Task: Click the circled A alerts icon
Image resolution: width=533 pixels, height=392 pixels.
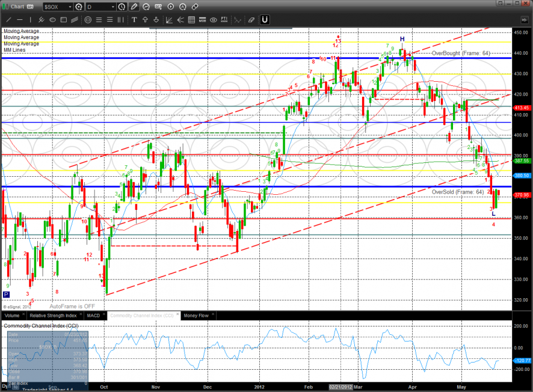Action: point(182,7)
